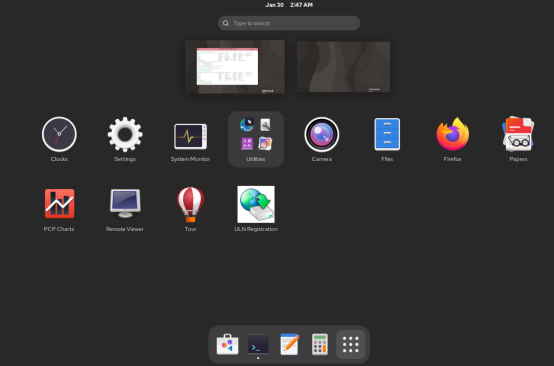Open Software store in the dock
554x366 pixels.
(227, 344)
